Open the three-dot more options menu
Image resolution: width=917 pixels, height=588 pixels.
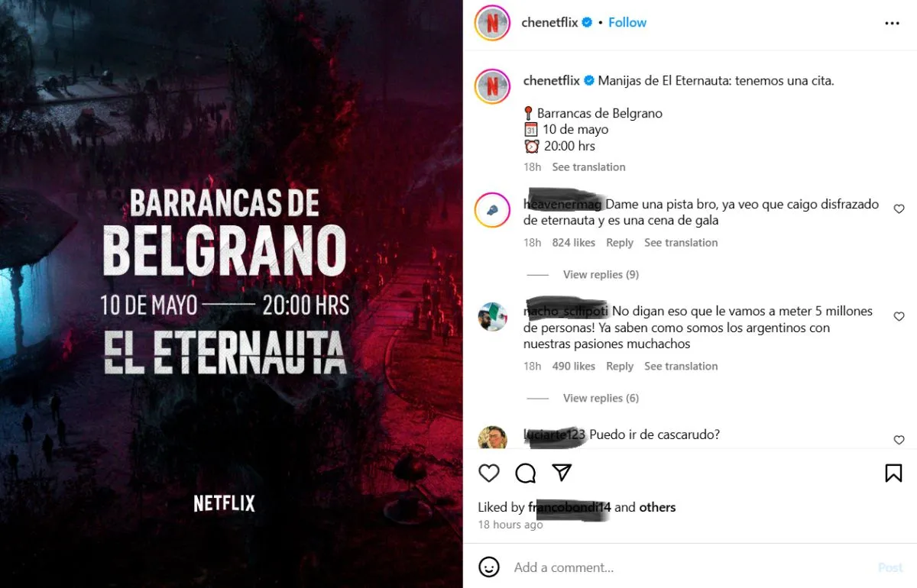pos(892,24)
